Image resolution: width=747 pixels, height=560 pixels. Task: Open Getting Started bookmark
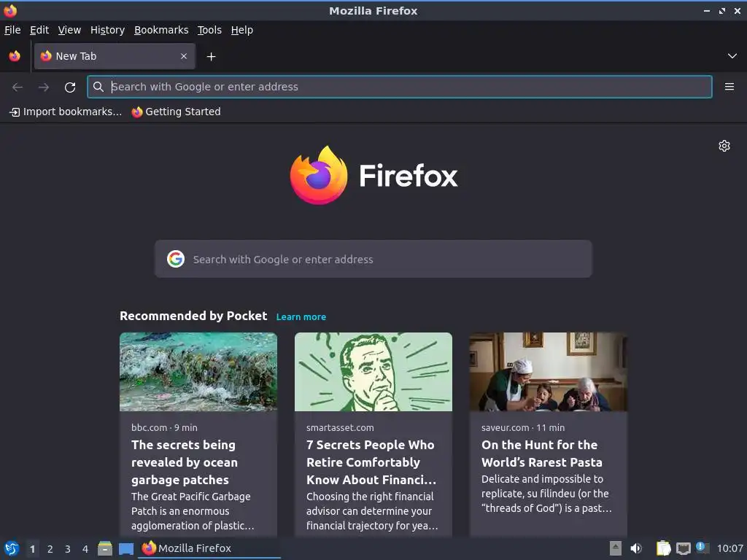pos(177,112)
